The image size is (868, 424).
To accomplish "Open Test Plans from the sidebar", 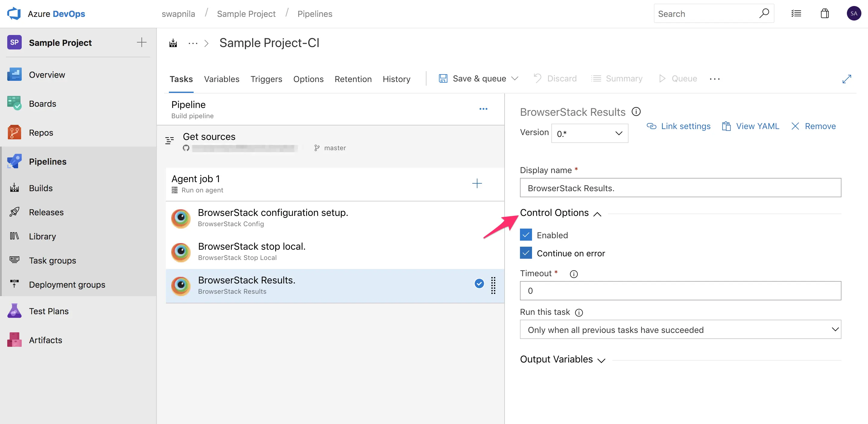I will pyautogui.click(x=49, y=311).
